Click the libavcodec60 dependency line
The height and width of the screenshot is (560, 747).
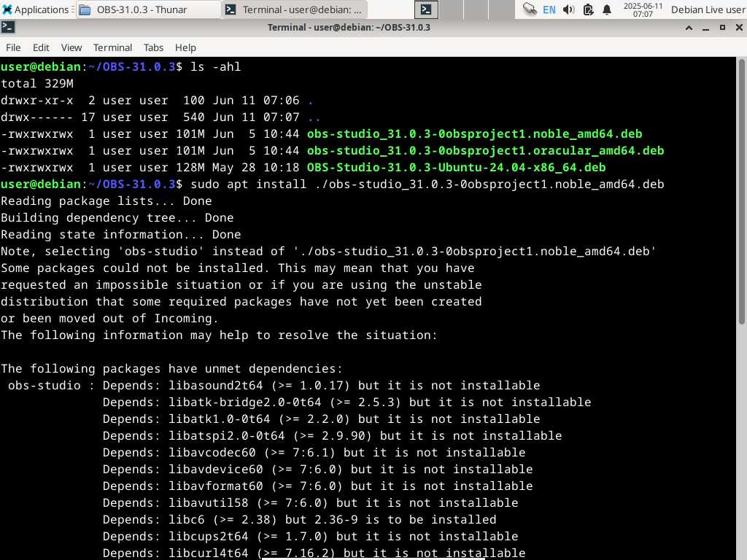pos(314,452)
